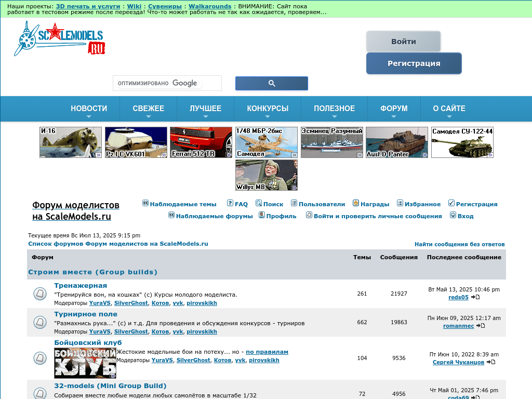
Task: Expand the НОВОСТИ dropdown menu
Action: pyautogui.click(x=89, y=109)
